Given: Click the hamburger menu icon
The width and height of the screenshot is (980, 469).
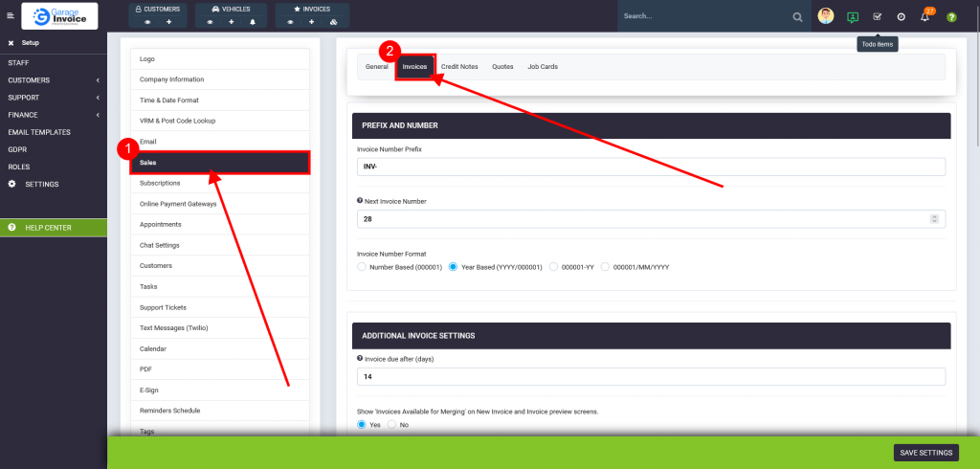Looking at the screenshot, I should (x=11, y=16).
